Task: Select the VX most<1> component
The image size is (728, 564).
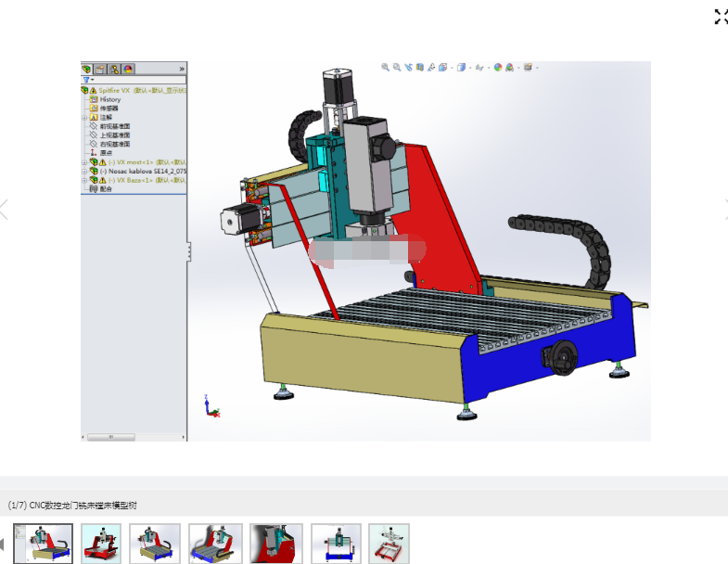Action: coord(147,162)
